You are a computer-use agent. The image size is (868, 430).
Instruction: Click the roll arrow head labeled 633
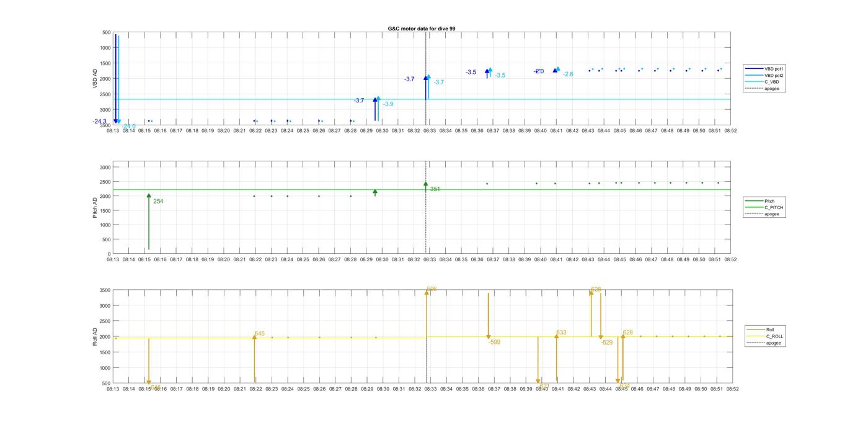[557, 336]
